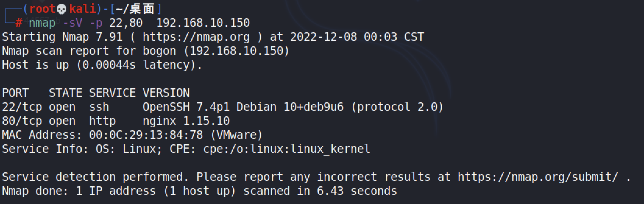Screen dimensions: 644x204
Task: Click the "6.43 seconds" scan time text
Action: pos(357,191)
